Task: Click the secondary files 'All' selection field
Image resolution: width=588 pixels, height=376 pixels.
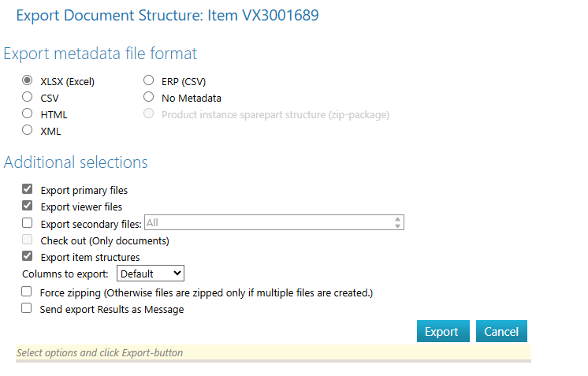Action: (268, 223)
